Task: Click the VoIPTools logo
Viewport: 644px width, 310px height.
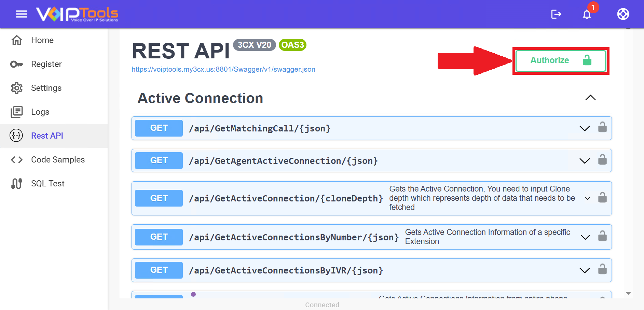Action: [77, 14]
